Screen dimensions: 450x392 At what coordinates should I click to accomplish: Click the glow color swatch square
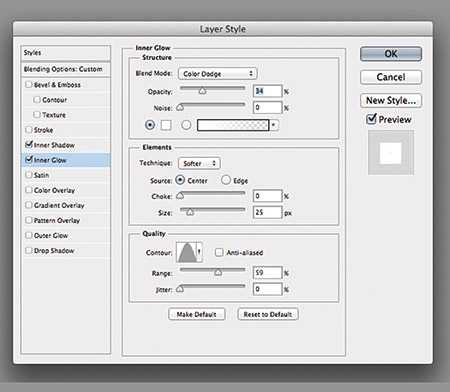[166, 125]
